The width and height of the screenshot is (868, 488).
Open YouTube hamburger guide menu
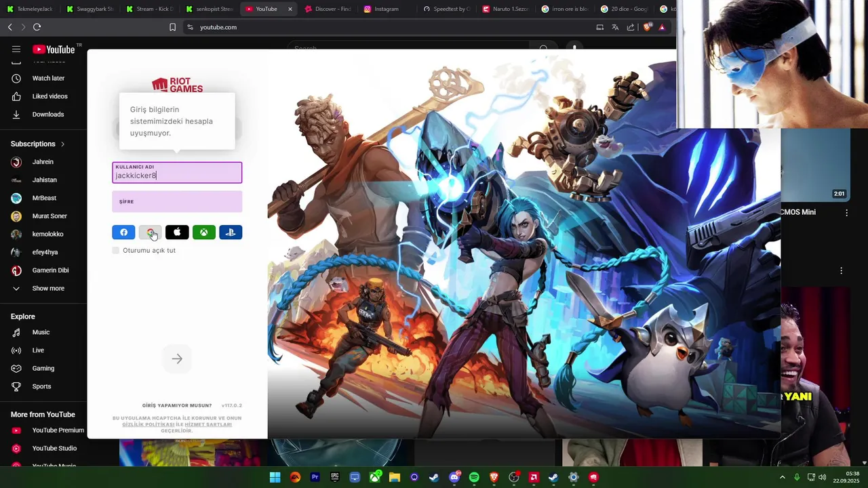(x=16, y=49)
